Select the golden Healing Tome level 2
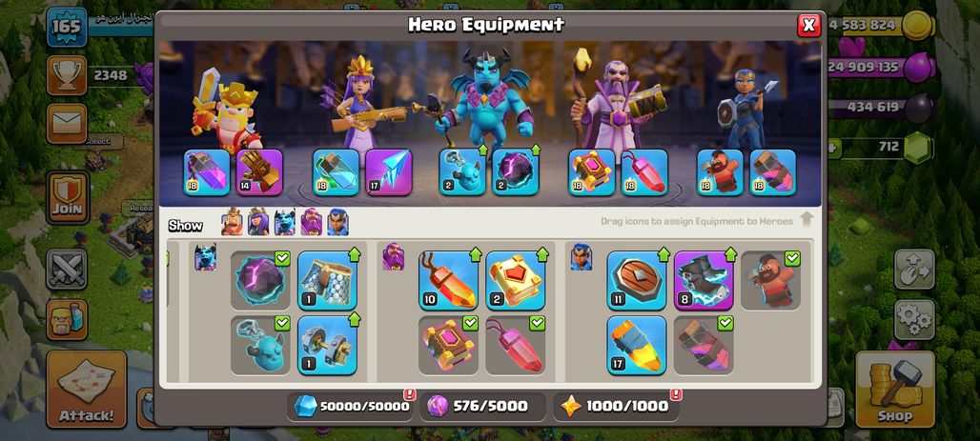The image size is (980, 441). (516, 280)
